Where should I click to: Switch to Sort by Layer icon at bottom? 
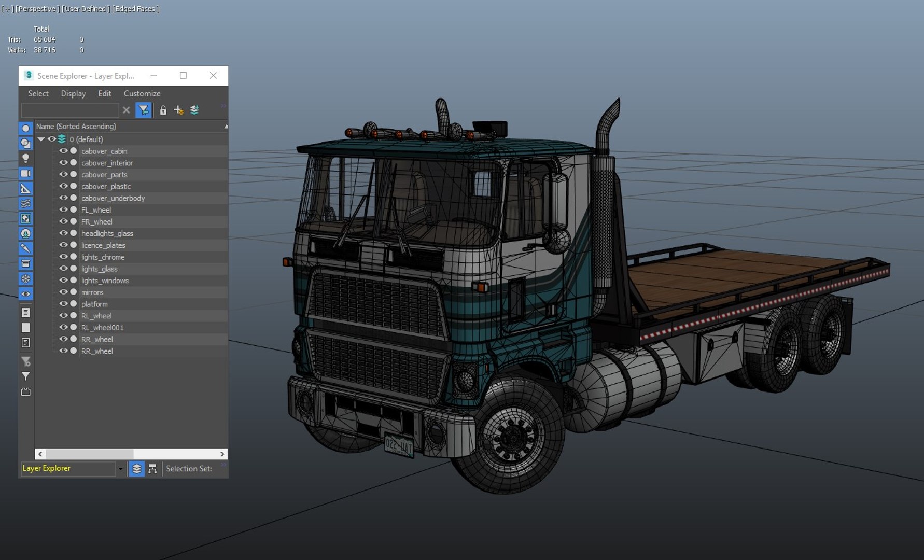click(x=136, y=469)
